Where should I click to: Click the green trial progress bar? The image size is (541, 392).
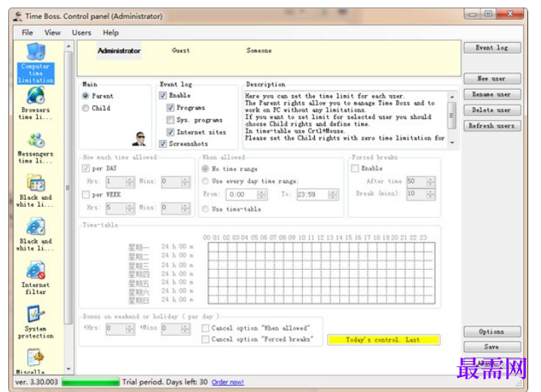pos(90,382)
